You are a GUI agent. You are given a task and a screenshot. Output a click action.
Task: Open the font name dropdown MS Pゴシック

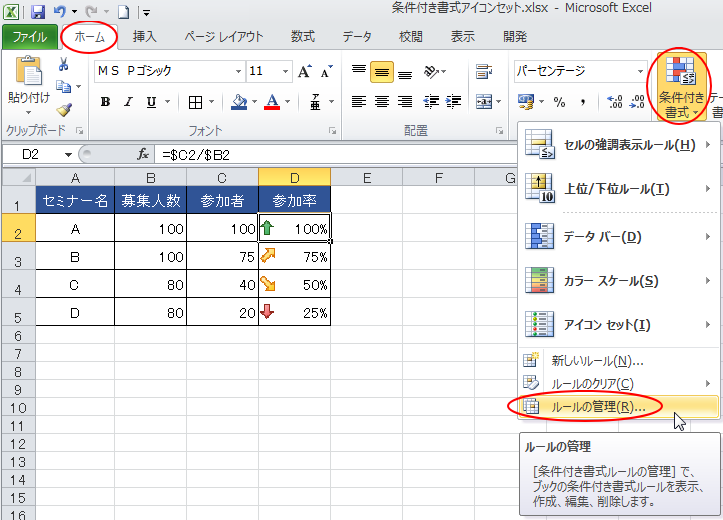coord(238,71)
